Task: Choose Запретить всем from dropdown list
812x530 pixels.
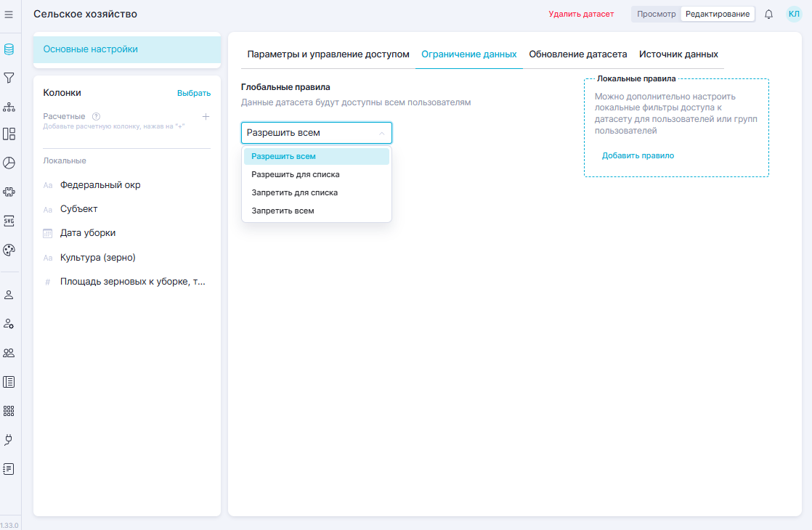Action: coord(283,211)
